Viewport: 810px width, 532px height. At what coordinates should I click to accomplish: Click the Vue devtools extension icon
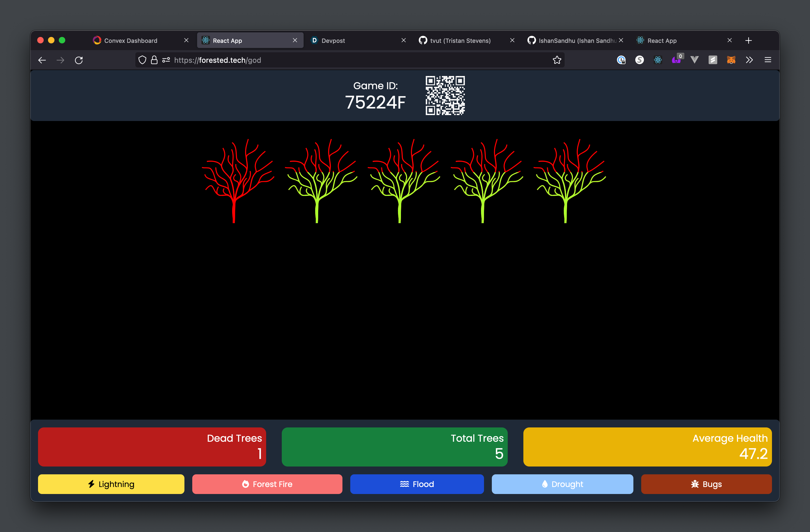[694, 60]
